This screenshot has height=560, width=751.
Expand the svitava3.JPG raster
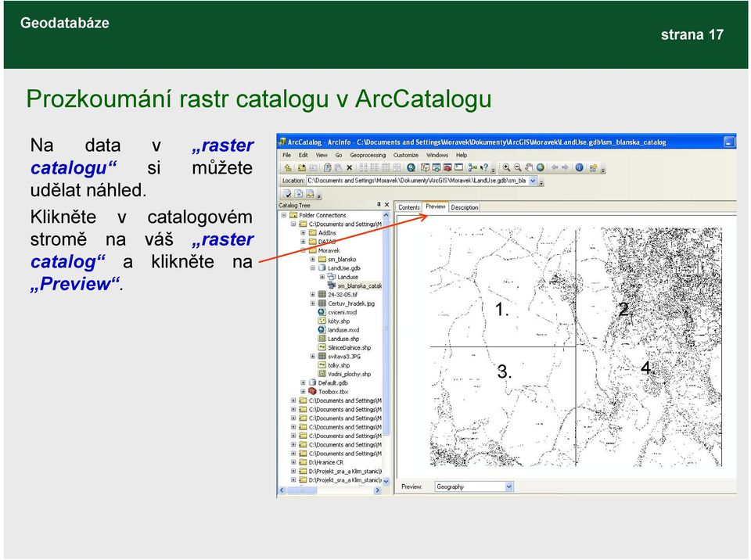coord(313,357)
